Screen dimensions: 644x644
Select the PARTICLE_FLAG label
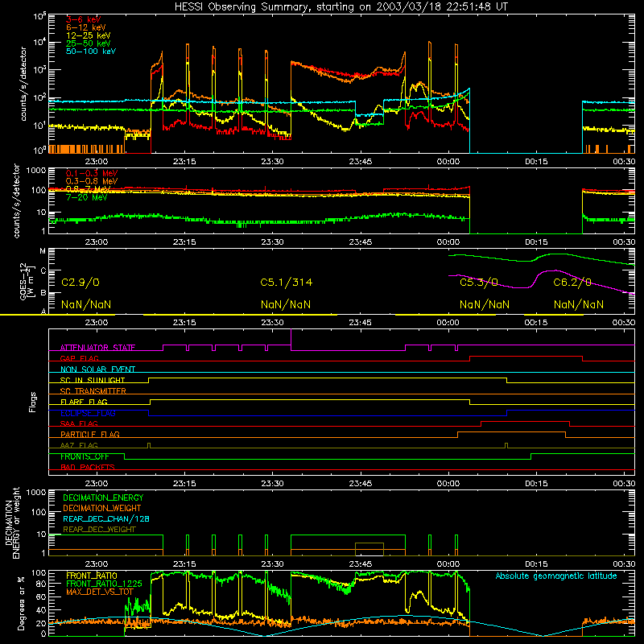(90, 434)
